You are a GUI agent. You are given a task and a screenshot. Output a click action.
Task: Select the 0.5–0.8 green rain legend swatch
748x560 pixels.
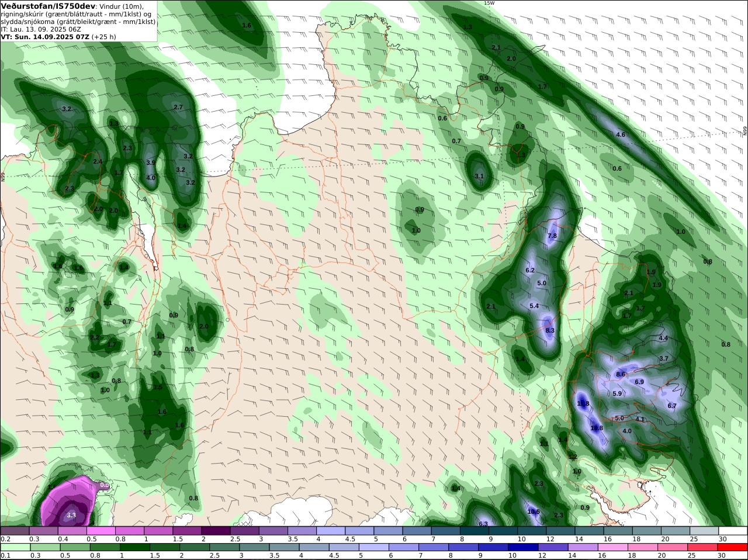75,547
